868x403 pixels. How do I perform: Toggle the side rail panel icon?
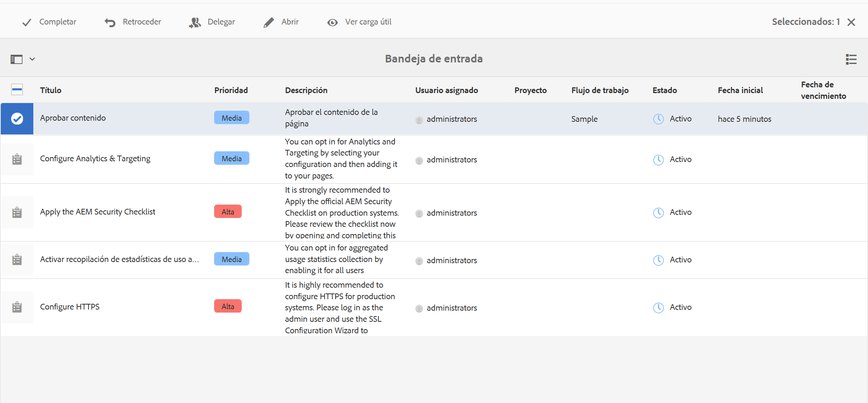tap(16, 59)
